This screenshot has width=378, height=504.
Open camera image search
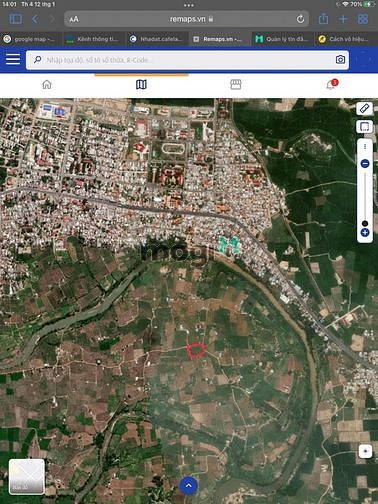point(340,60)
